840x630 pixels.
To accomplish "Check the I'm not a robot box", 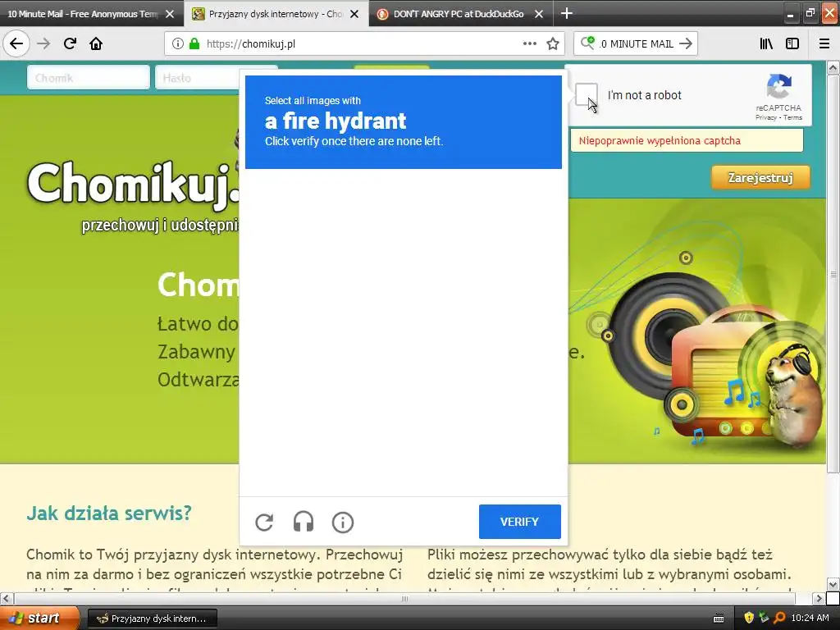I will coord(586,95).
